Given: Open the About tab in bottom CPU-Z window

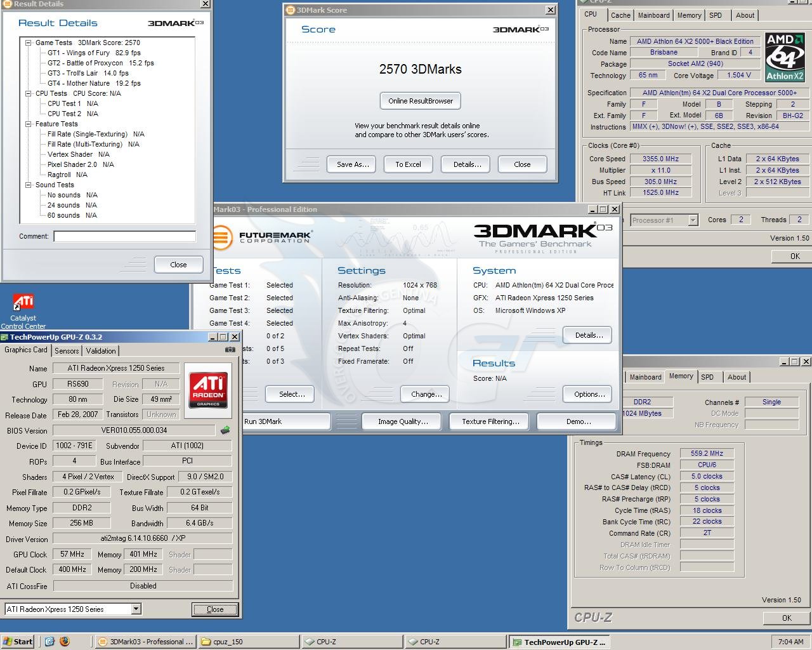Looking at the screenshot, I should [x=737, y=377].
